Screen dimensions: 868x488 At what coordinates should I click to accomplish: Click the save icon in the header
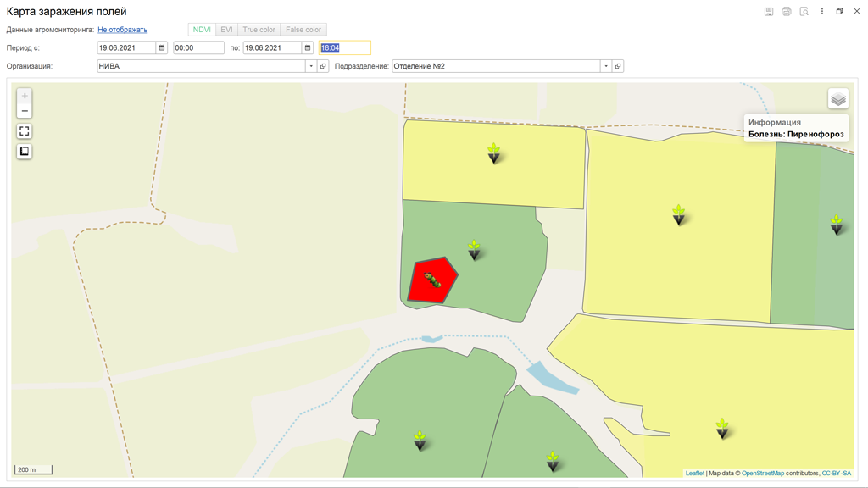coord(769,12)
